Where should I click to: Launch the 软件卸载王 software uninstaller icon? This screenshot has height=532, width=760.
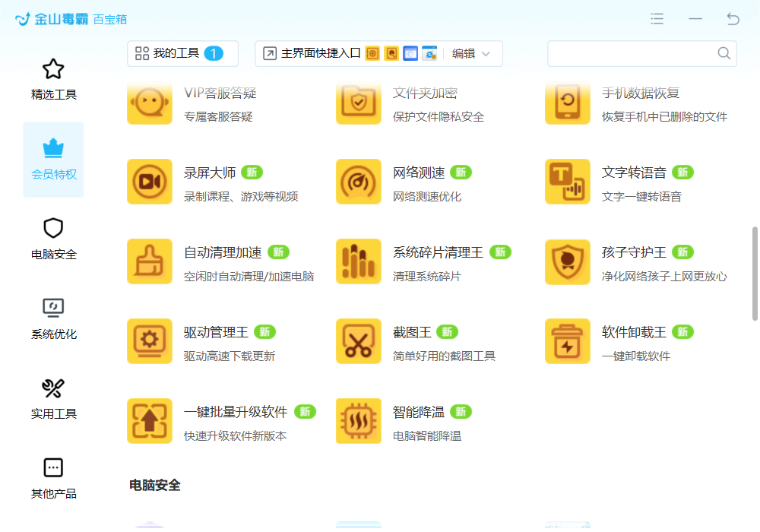click(x=568, y=341)
